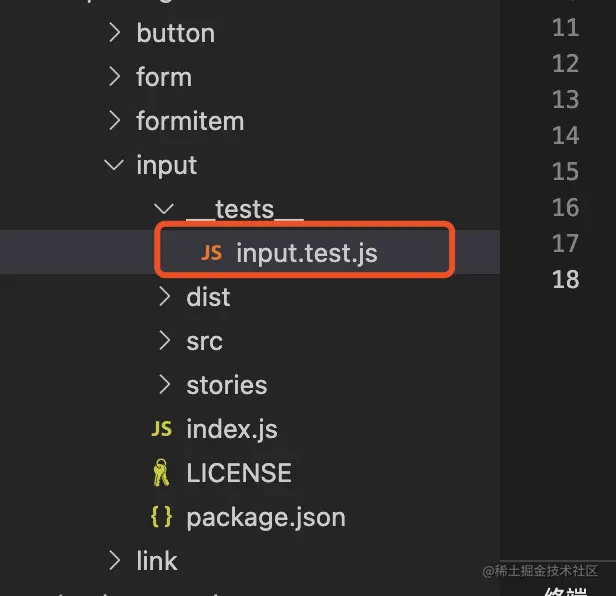Open the input.test.js file

(x=306, y=253)
